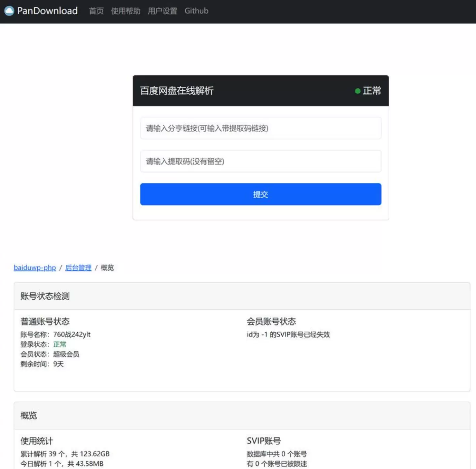Click the 使用统计 heading
Image resolution: width=476 pixels, height=469 pixels.
tap(37, 441)
